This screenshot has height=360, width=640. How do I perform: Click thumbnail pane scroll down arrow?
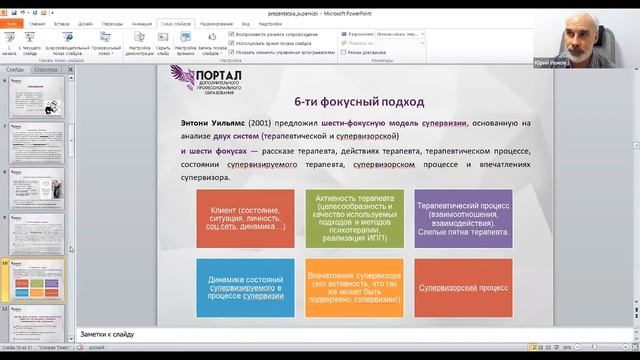pos(71,339)
